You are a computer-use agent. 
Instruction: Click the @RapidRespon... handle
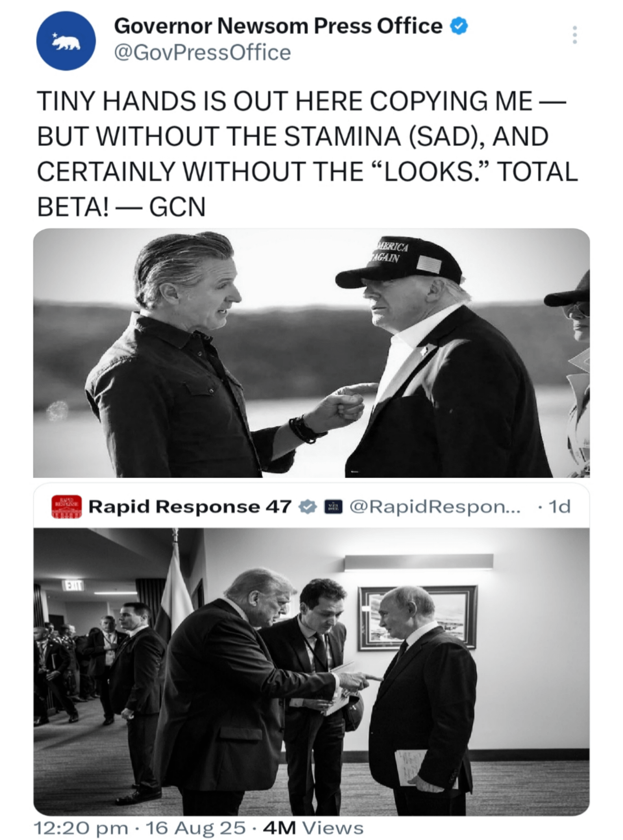pos(435,507)
